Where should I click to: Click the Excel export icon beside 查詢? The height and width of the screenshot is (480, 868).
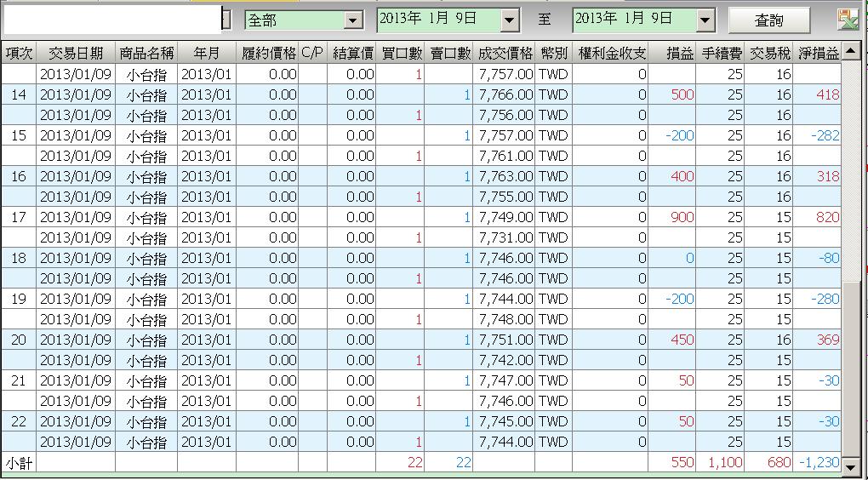(x=847, y=20)
